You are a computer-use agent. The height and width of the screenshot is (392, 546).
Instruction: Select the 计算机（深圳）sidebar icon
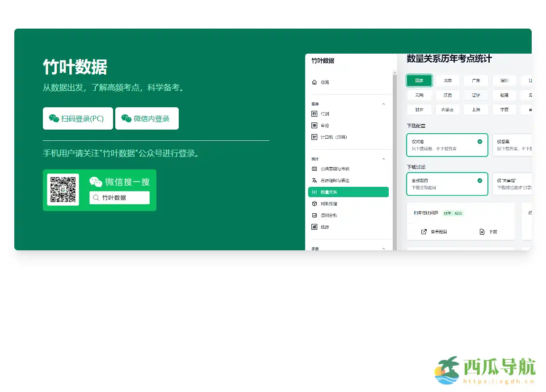314,137
